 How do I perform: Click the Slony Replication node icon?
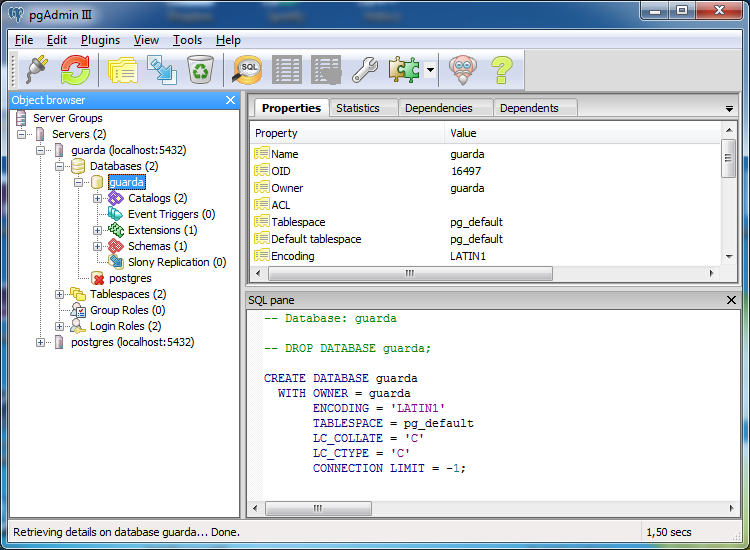[115, 262]
